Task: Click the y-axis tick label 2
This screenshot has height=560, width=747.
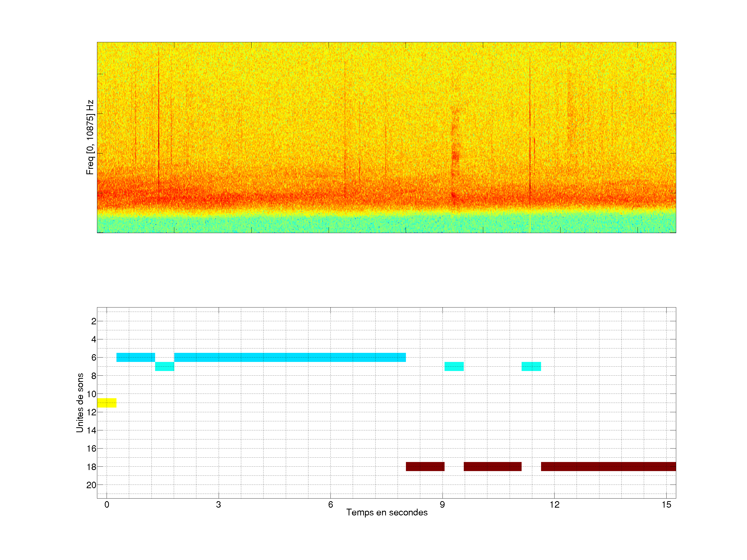Action: click(94, 321)
